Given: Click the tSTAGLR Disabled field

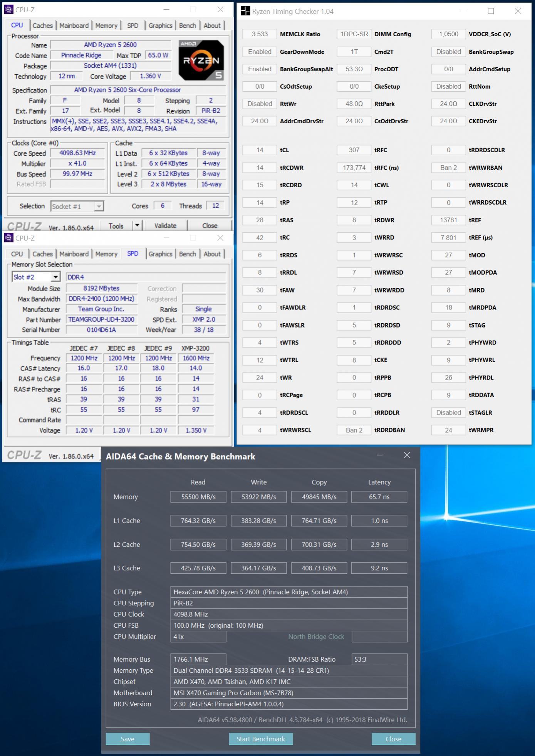Looking at the screenshot, I should pos(449,413).
